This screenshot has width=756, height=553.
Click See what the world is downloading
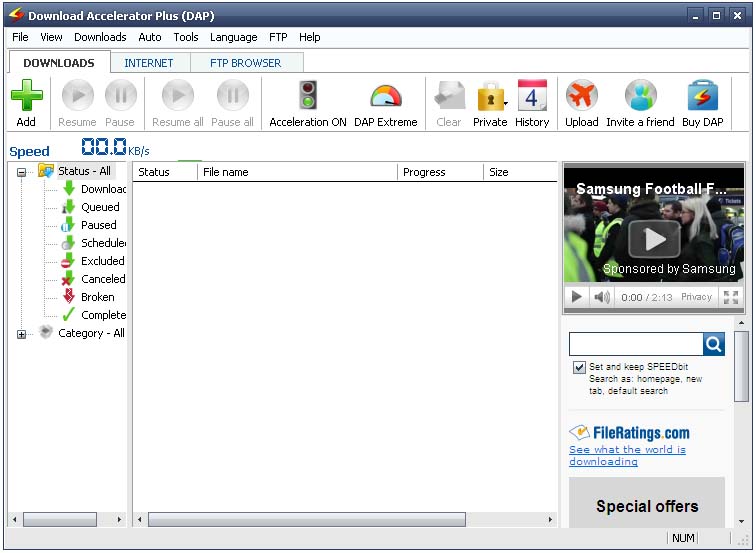627,455
